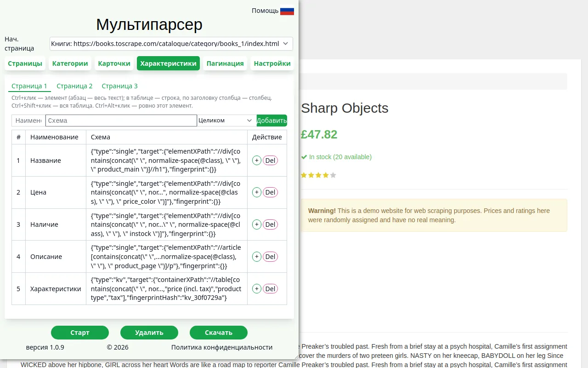Screen dimensions: 588x368
Task: Click the plus icon in the Название row
Action: pos(257,161)
